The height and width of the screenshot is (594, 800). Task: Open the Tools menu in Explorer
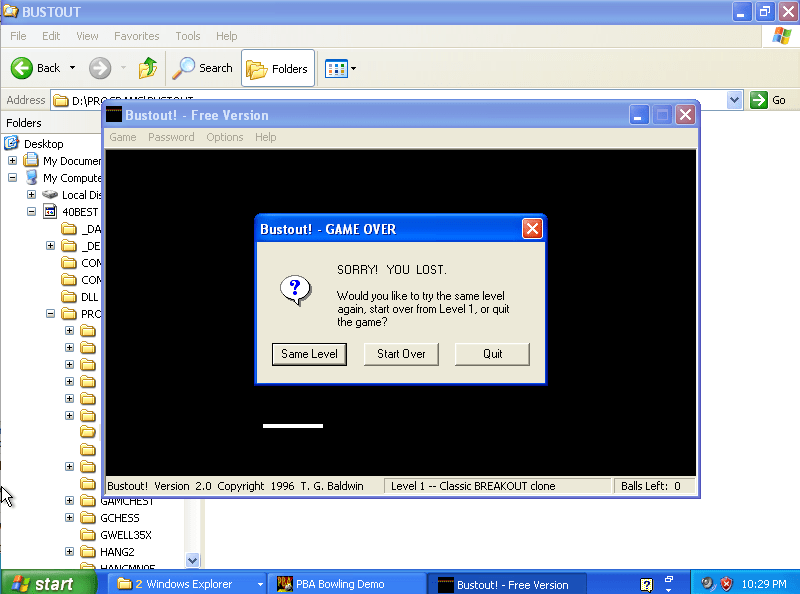188,36
